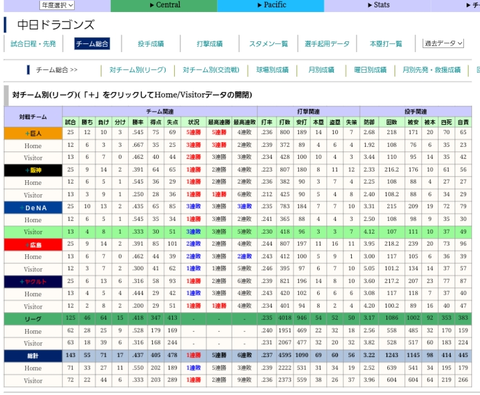Go to 打撃成績 batting stats
Screen dimensions: 480x395
pyautogui.click(x=210, y=44)
